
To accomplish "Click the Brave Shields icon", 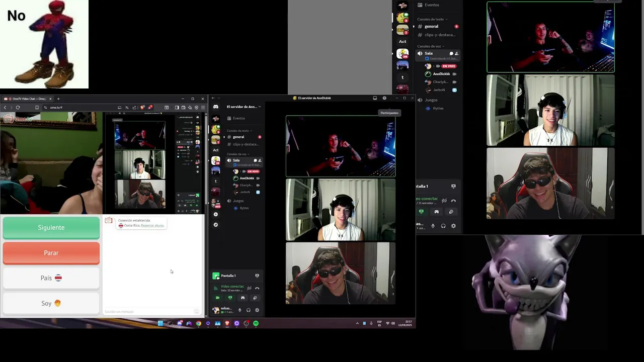I will pos(142,108).
